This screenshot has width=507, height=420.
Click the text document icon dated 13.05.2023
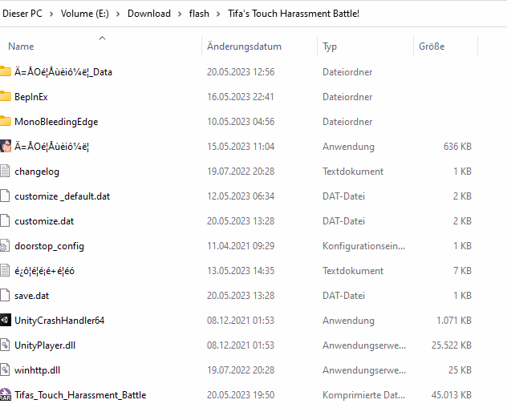pos(5,270)
